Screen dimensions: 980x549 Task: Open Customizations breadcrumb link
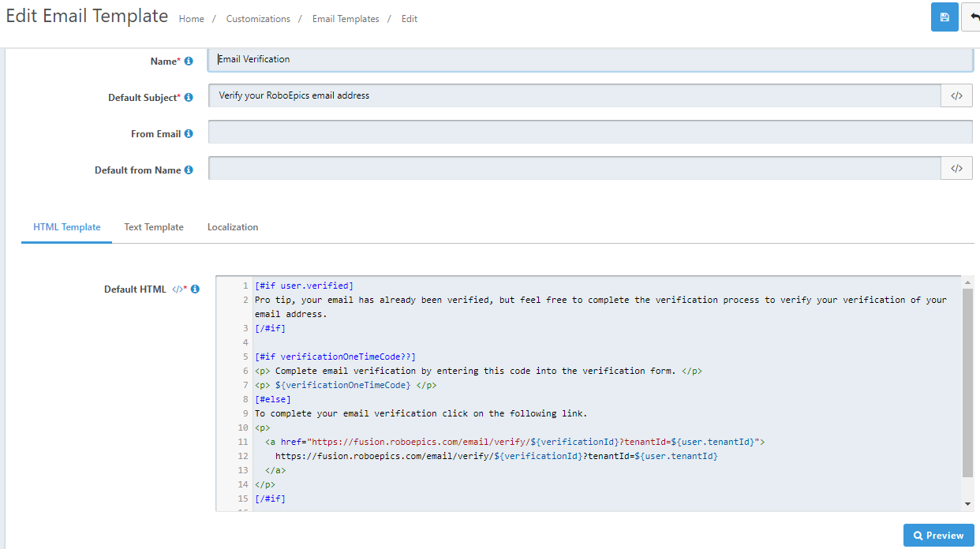point(258,18)
